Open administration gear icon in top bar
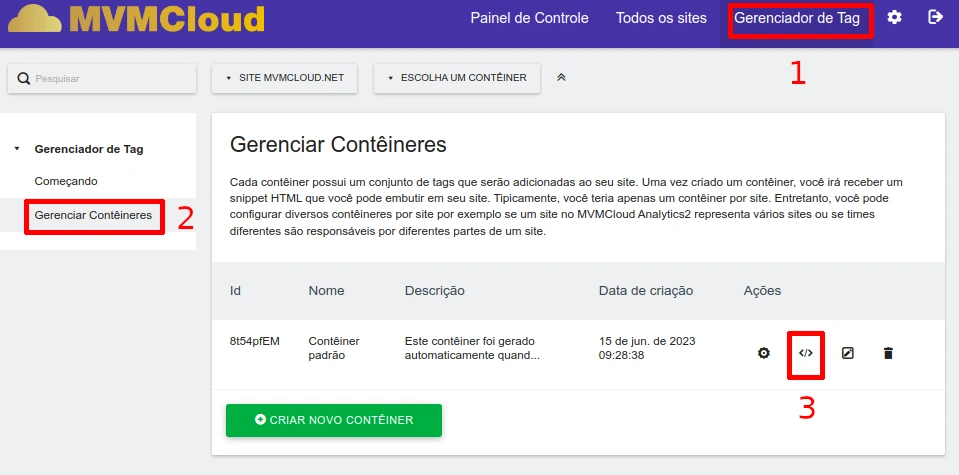Viewport: 959px width, 475px height. (895, 18)
